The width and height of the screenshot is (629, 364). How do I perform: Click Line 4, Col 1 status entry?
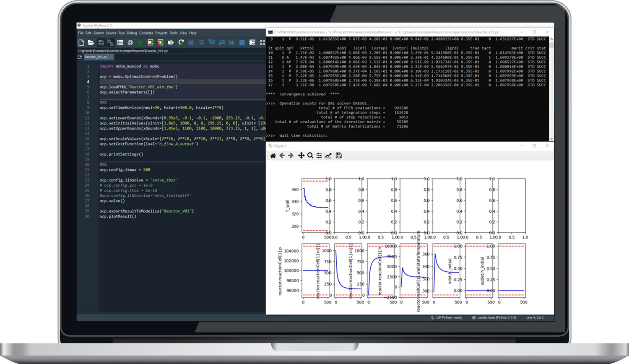pos(535,317)
